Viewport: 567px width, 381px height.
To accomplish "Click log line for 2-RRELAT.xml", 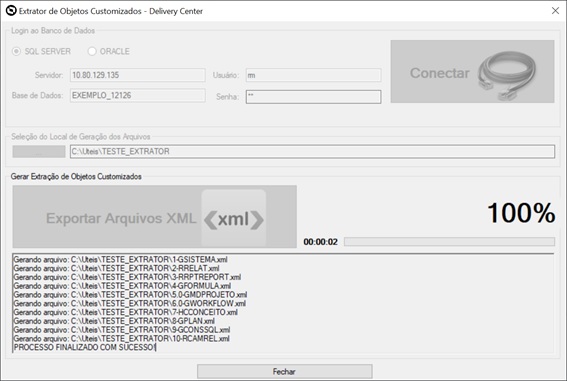I will pos(116,268).
